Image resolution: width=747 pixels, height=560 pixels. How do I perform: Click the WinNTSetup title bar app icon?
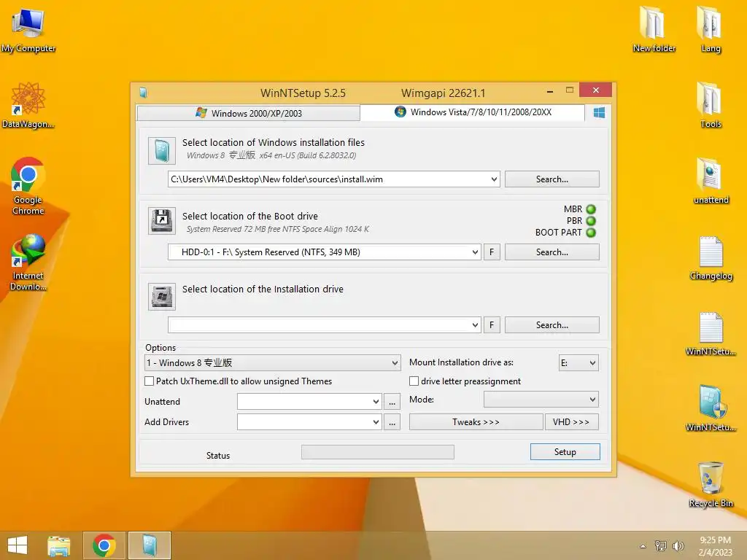(x=143, y=93)
